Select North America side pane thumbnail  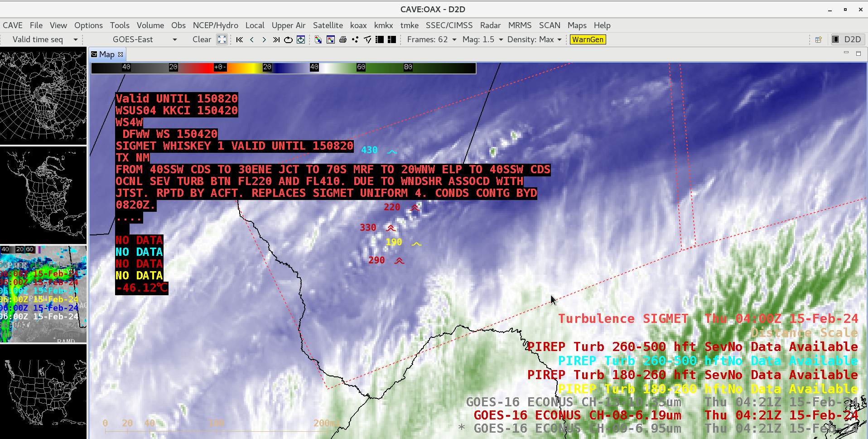tap(43, 195)
